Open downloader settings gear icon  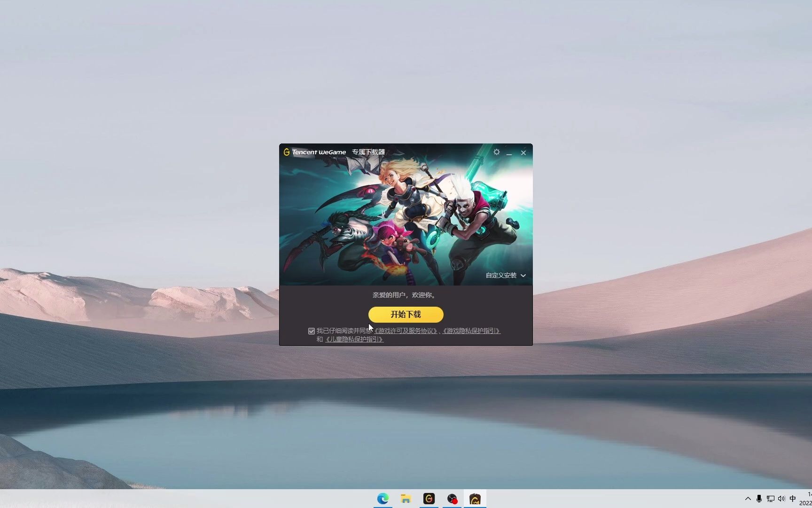[496, 152]
